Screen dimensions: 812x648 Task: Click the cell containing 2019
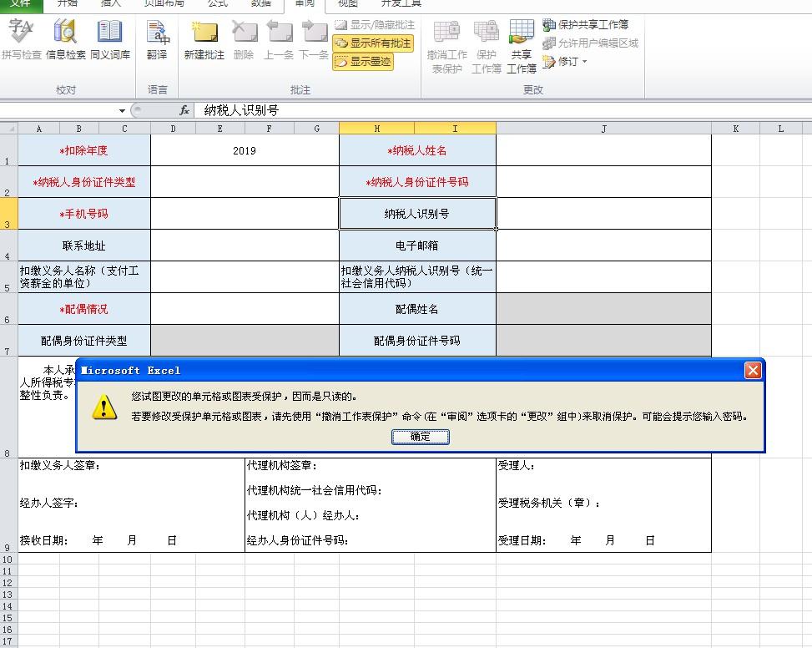coord(245,150)
